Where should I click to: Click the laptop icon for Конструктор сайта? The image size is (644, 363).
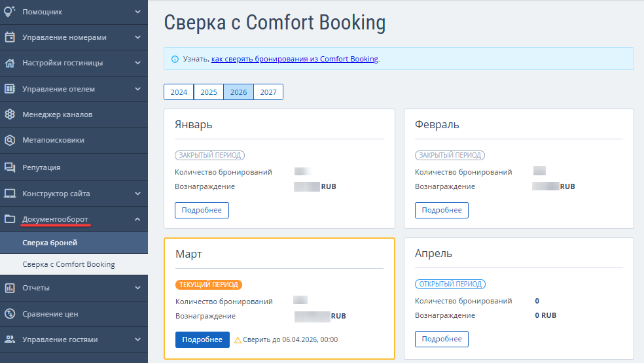coord(10,194)
